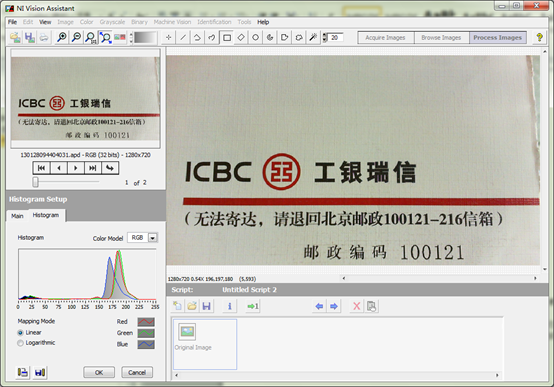Select the Oval ROI tool

pos(255,37)
